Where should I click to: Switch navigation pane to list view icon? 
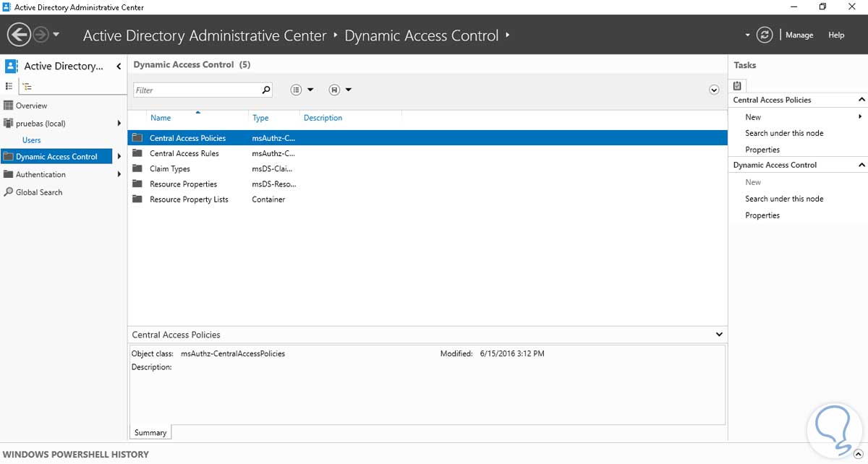click(x=9, y=86)
